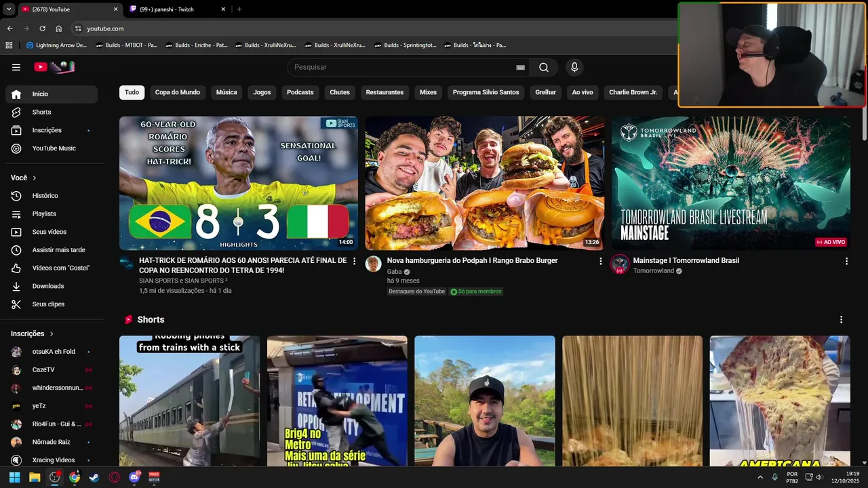Screen dimensions: 868x488
Task: Expand the Inscrições section chevron
Action: coord(52,333)
